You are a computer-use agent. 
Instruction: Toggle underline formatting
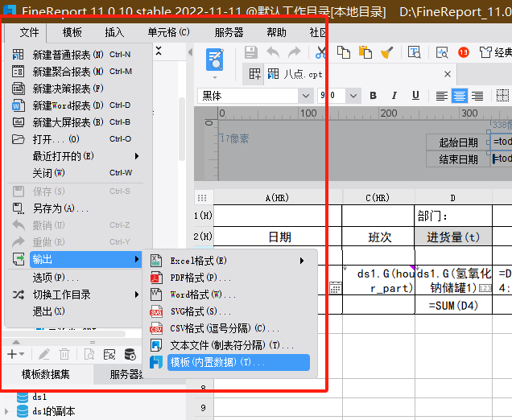point(415,96)
